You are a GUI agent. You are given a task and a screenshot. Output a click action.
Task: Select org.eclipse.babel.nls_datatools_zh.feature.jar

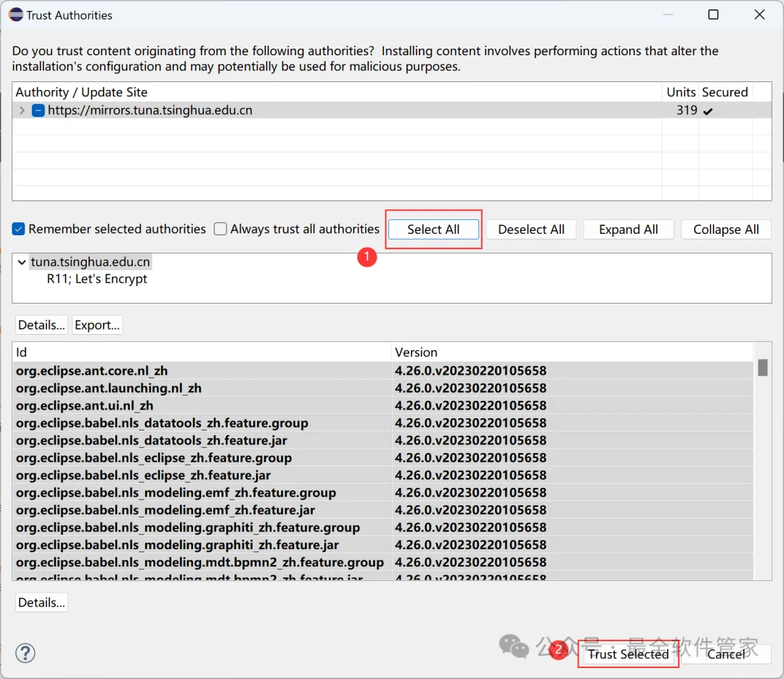(383, 440)
